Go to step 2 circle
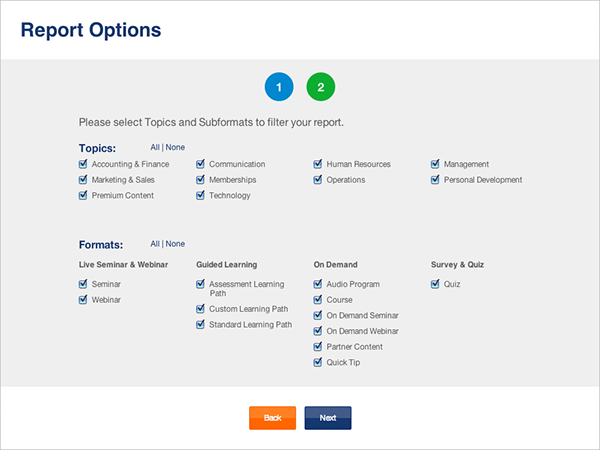Image resolution: width=600 pixels, height=450 pixels. click(321, 87)
